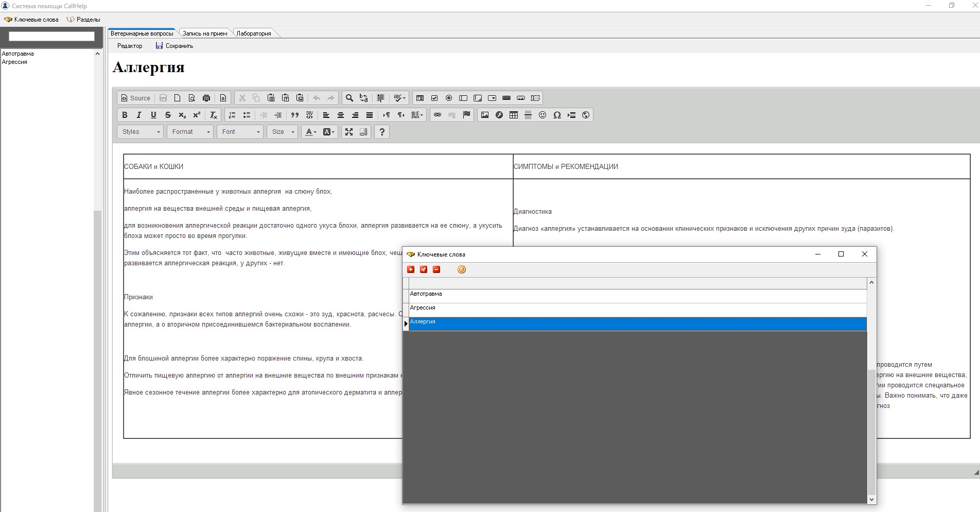Click the smiley emoticon toolbar icon

542,115
